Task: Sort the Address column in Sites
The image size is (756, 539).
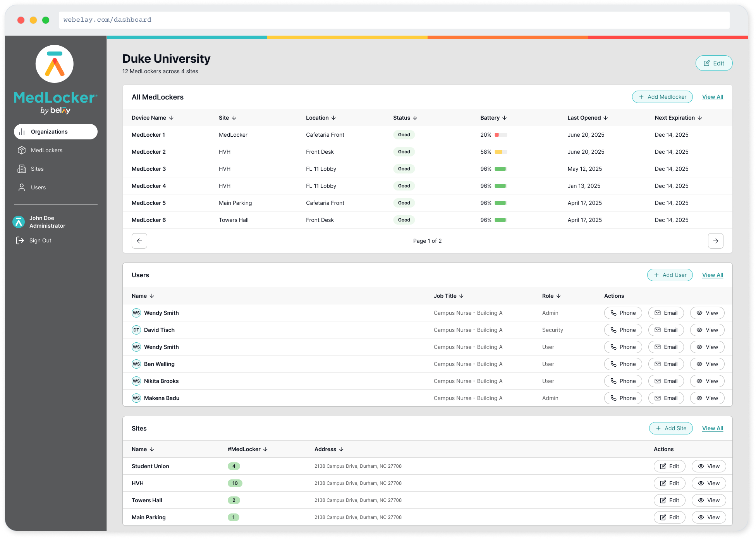Action: (x=341, y=449)
